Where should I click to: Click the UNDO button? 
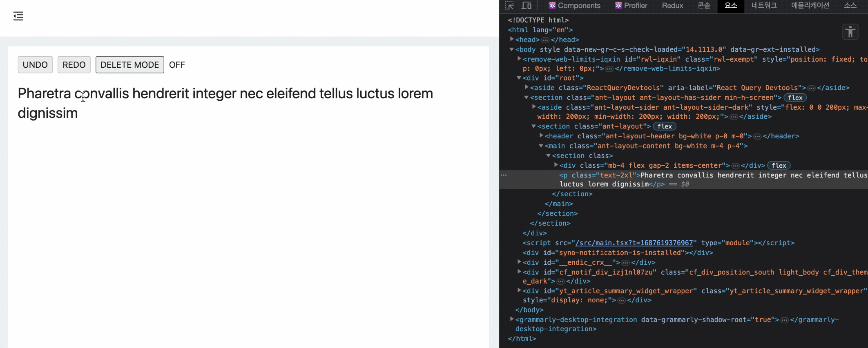tap(35, 65)
